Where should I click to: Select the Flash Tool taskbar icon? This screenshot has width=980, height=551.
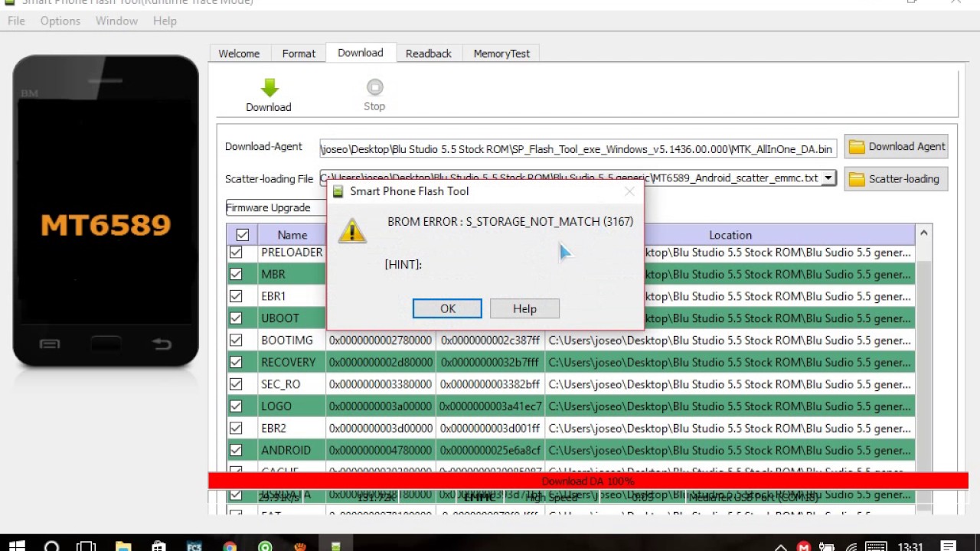(335, 546)
